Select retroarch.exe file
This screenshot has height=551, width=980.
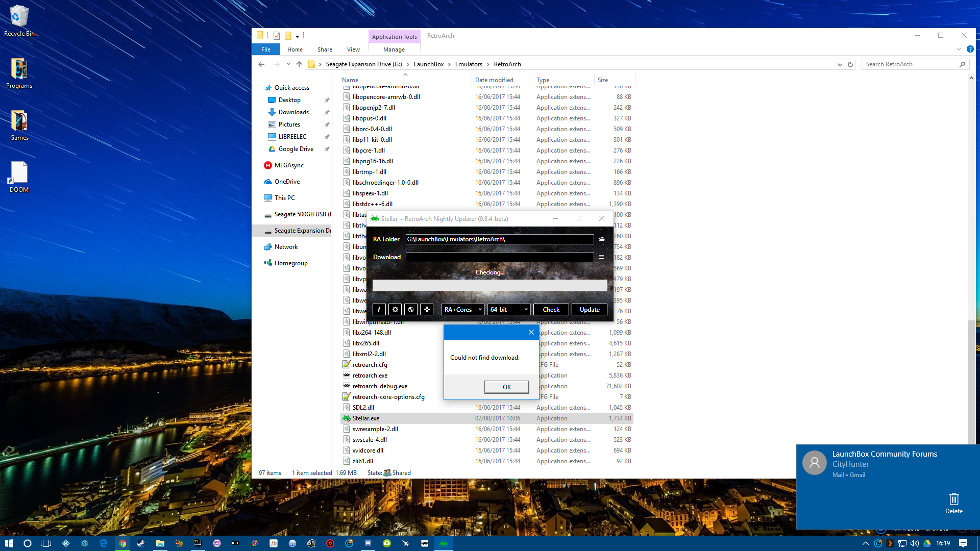click(x=370, y=375)
